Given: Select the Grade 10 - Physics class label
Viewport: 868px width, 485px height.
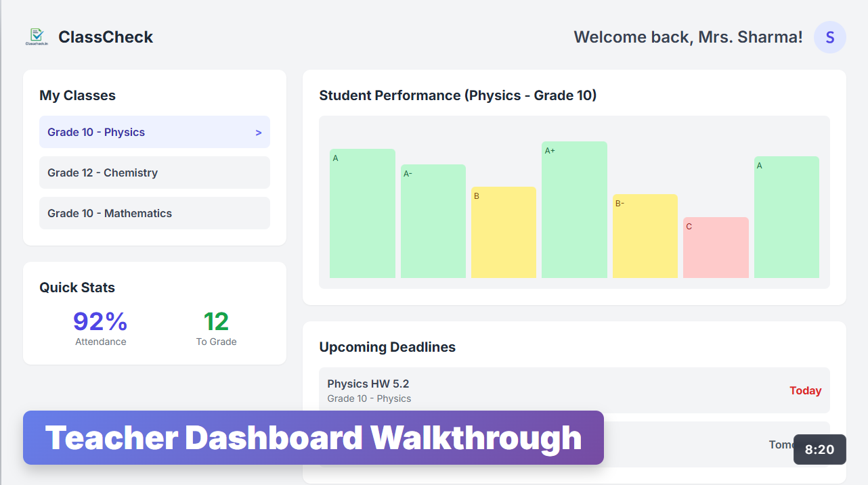Looking at the screenshot, I should click(96, 133).
